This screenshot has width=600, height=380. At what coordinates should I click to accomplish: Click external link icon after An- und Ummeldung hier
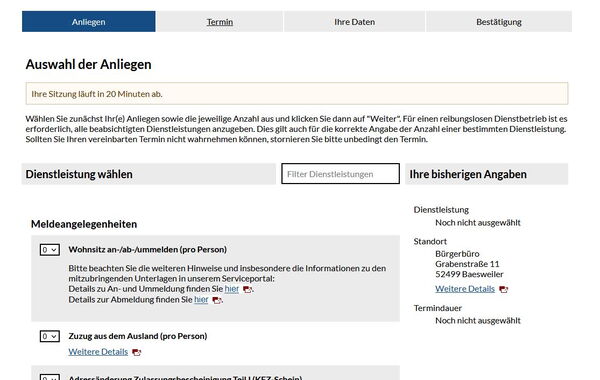pos(247,289)
